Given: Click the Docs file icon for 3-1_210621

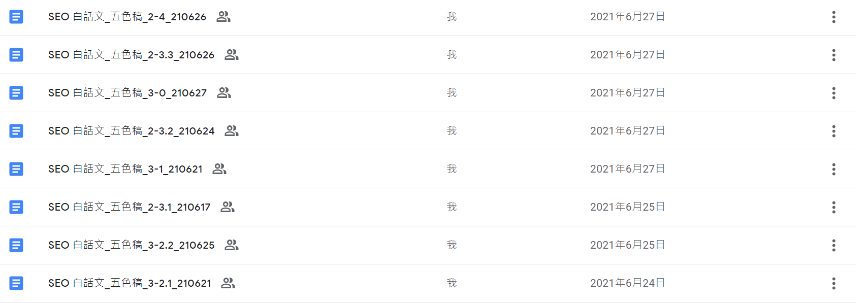Looking at the screenshot, I should tap(16, 169).
